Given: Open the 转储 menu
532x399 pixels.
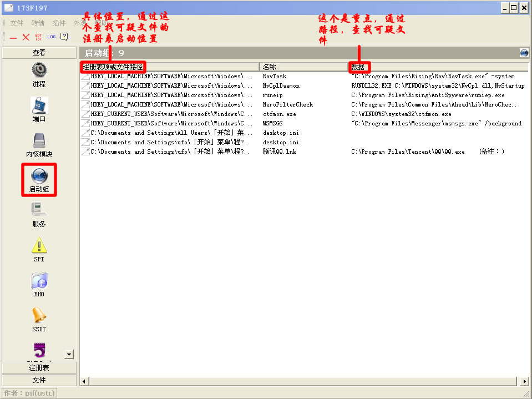Looking at the screenshot, I should click(x=38, y=23).
